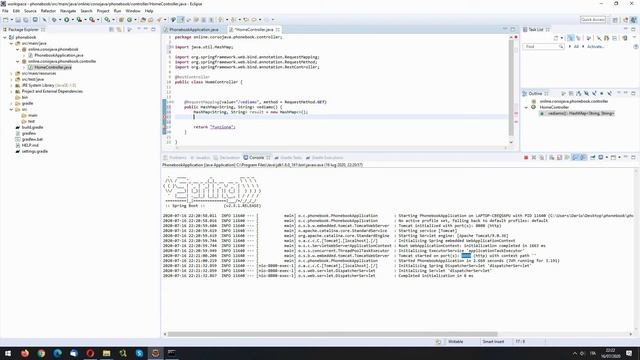The width and height of the screenshot is (640, 360).
Task: Select HELP.md in Package Explorer
Action: tap(30, 145)
